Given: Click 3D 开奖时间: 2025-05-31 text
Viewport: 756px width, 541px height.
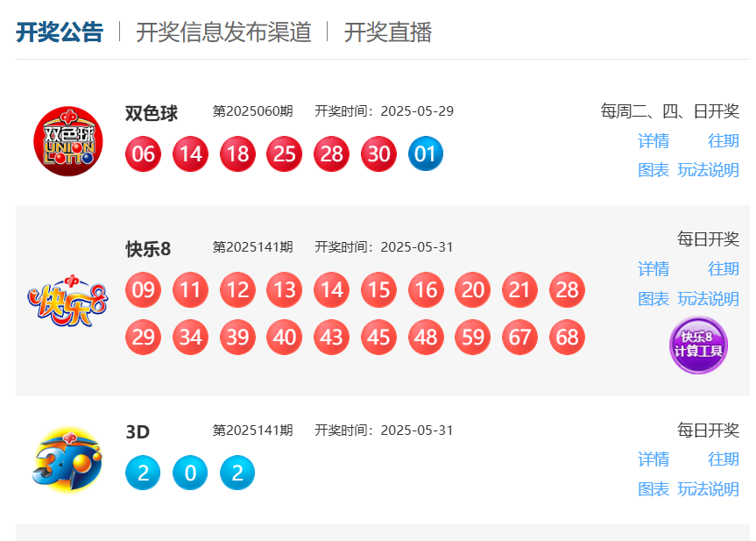Looking at the screenshot, I should pyautogui.click(x=385, y=430).
